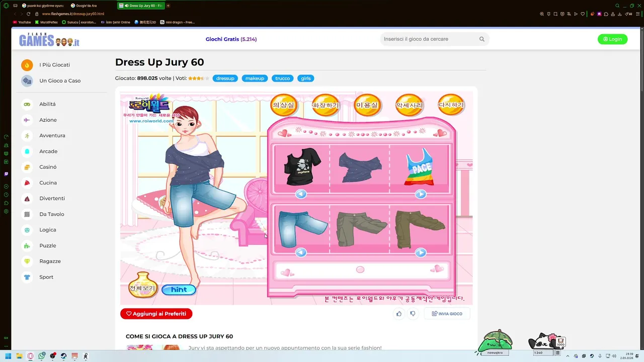Select the Sport category icon

click(x=27, y=277)
